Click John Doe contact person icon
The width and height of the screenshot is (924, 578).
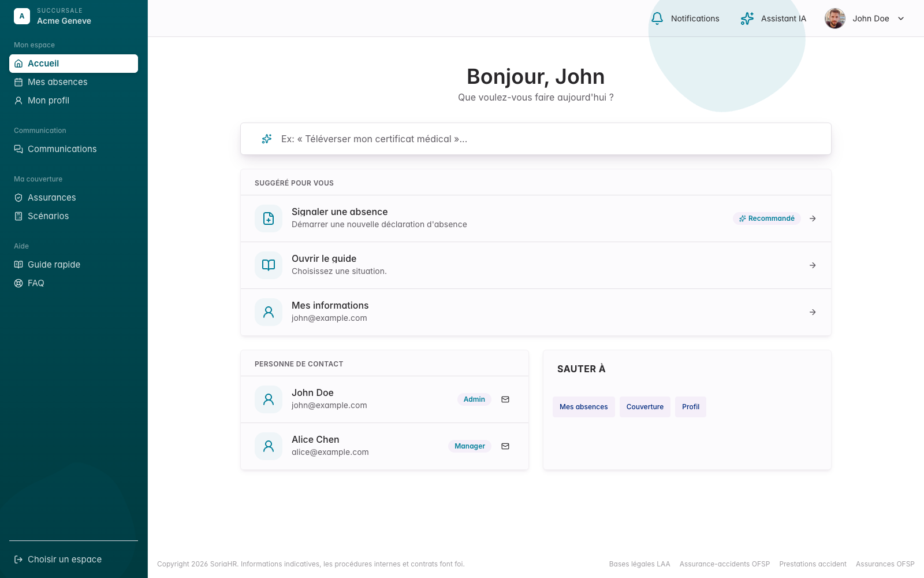269,399
